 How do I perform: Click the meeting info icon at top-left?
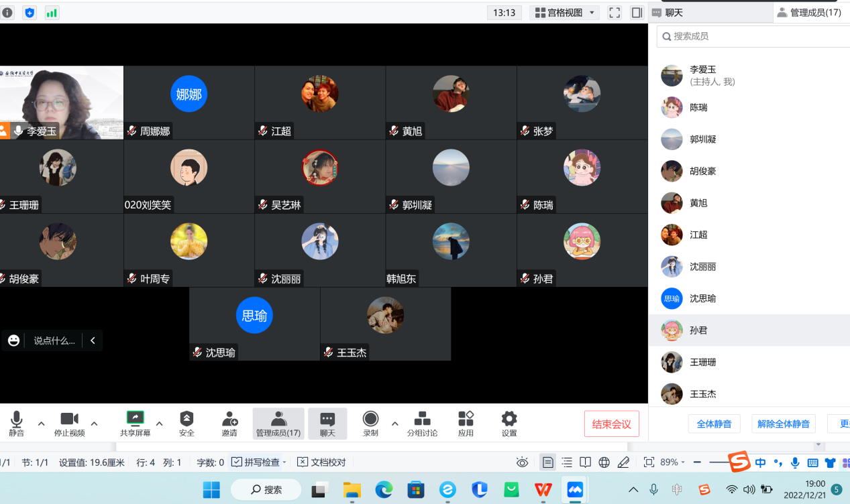click(x=7, y=13)
